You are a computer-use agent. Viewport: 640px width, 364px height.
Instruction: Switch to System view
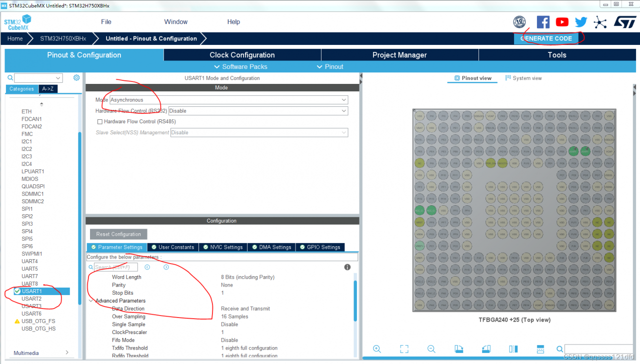click(523, 78)
